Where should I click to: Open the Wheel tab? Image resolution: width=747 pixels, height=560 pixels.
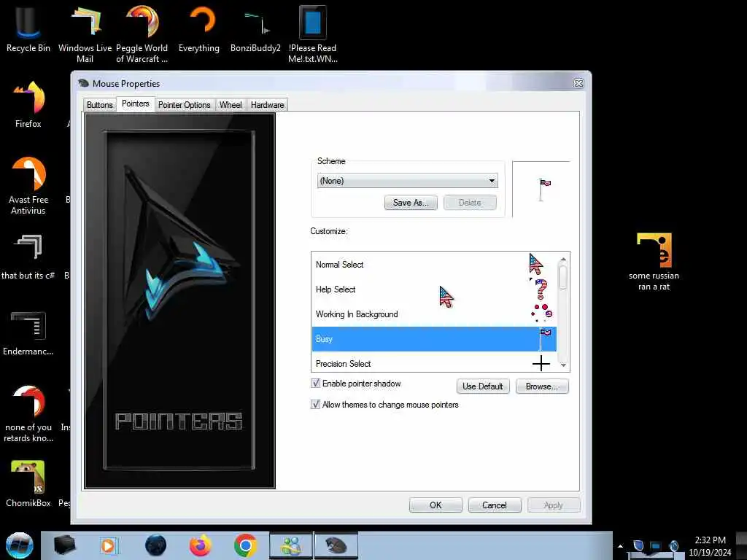(x=231, y=105)
